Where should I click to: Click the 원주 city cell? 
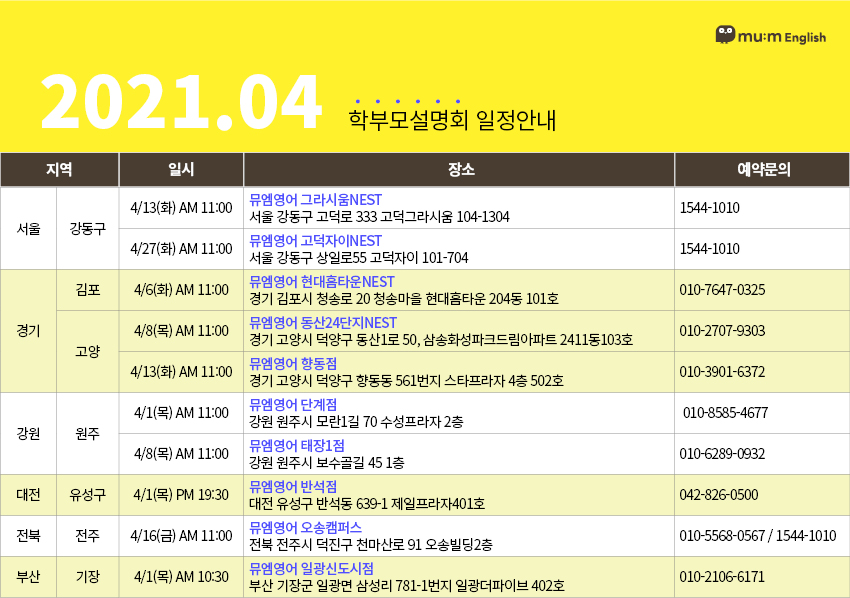pyautogui.click(x=87, y=434)
